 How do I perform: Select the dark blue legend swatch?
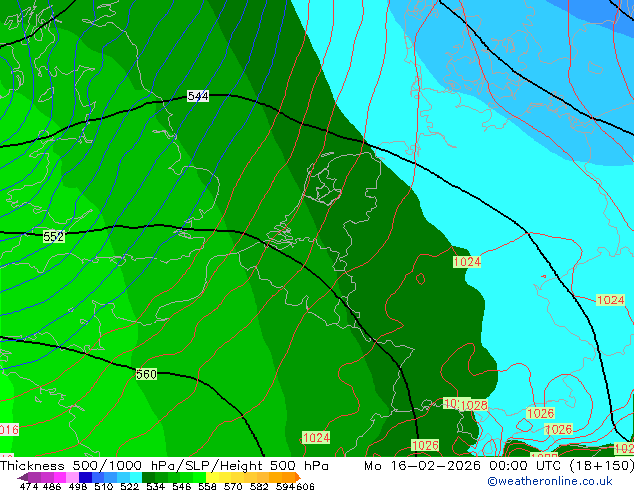[x=85, y=477]
